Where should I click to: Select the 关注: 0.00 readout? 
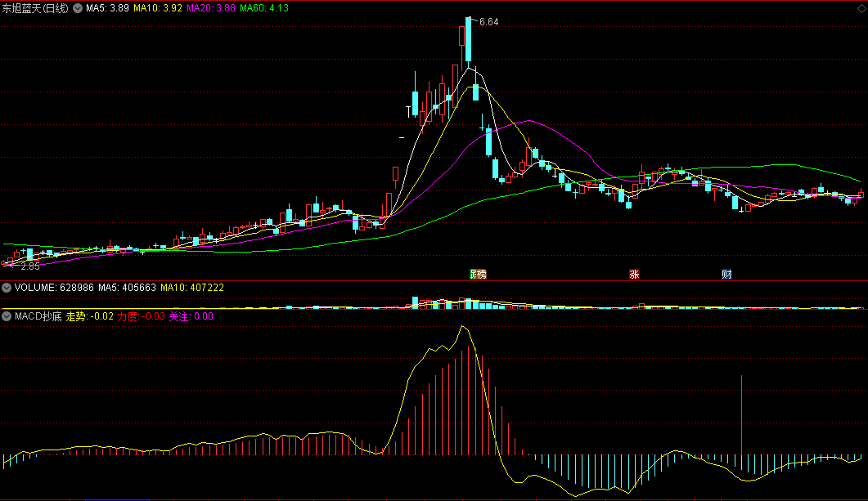(x=191, y=316)
